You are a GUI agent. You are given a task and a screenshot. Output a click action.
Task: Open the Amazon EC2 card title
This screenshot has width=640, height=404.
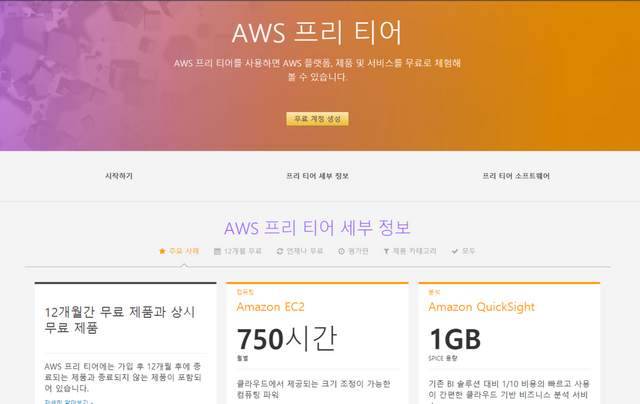point(270,307)
